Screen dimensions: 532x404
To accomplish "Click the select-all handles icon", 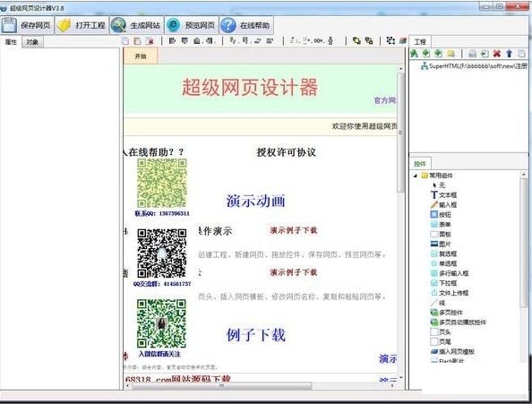I will (x=390, y=40).
